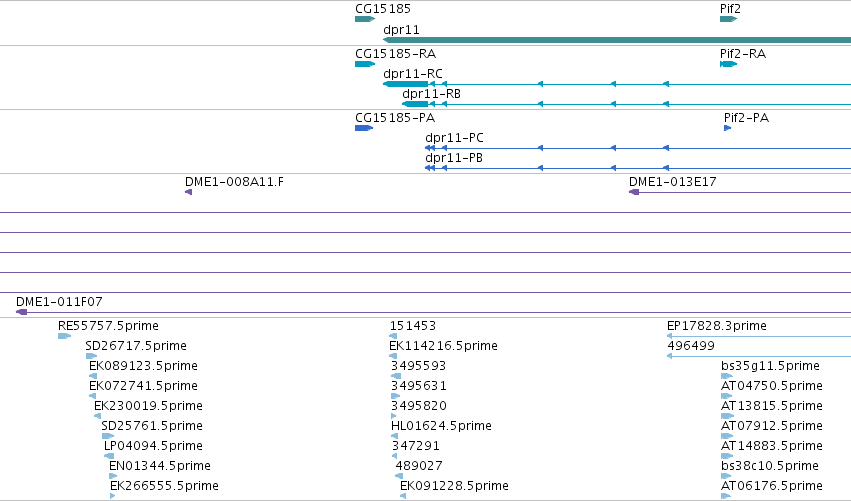Select the dpr11-PB protein label
851x501 pixels.
(454, 158)
